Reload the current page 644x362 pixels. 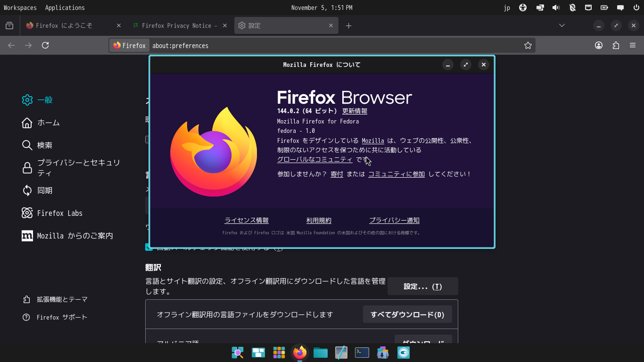click(45, 45)
